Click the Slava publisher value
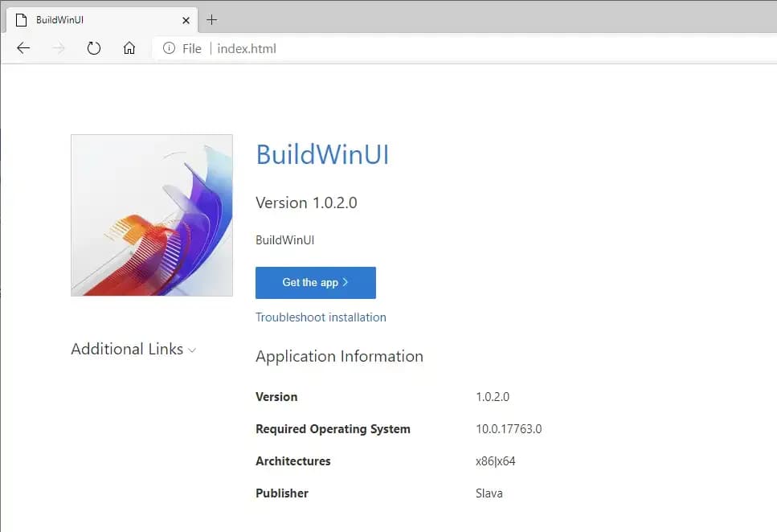Viewport: 777px width, 532px height. (489, 493)
